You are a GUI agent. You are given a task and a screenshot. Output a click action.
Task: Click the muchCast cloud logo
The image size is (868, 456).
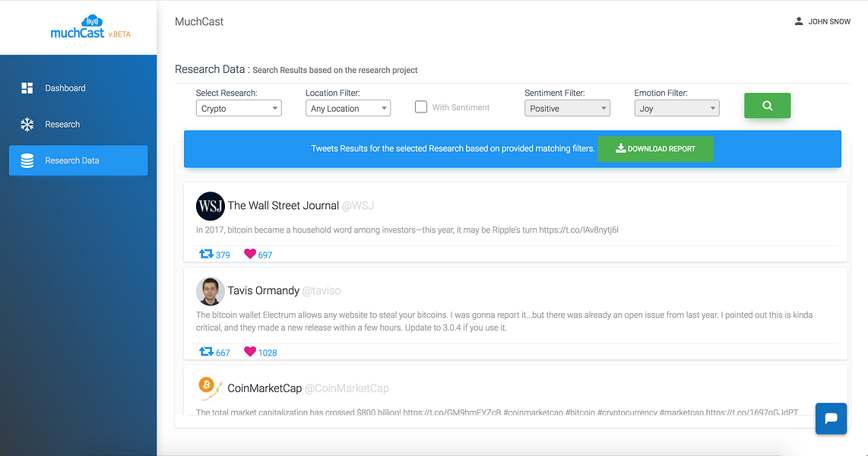[x=78, y=27]
